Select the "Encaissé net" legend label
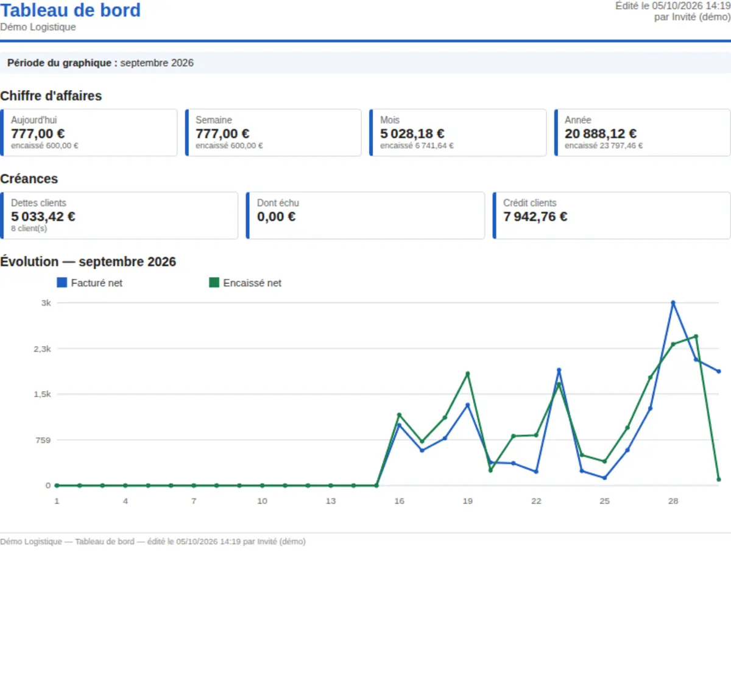 click(252, 283)
